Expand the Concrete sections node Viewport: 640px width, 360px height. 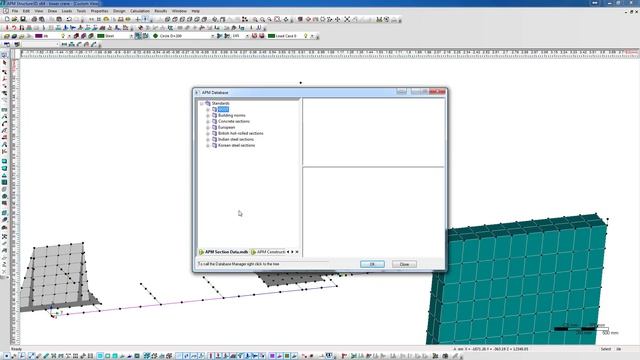(208, 122)
